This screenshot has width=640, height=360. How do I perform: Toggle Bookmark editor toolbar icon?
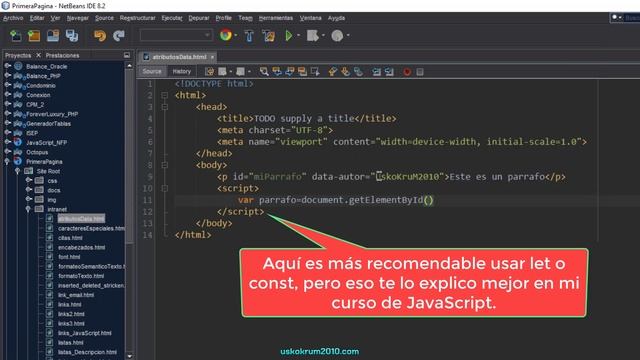pyautogui.click(x=358, y=72)
